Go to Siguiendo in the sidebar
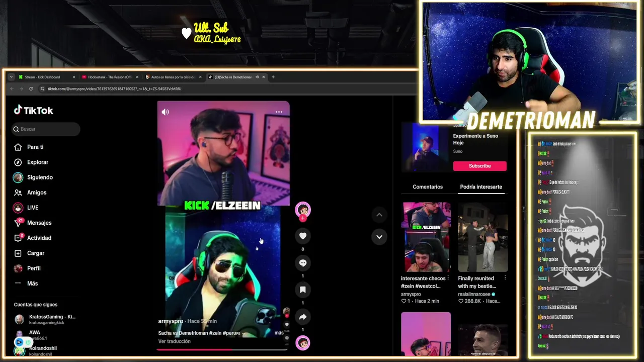Image resolution: width=644 pixels, height=362 pixels. point(33,177)
